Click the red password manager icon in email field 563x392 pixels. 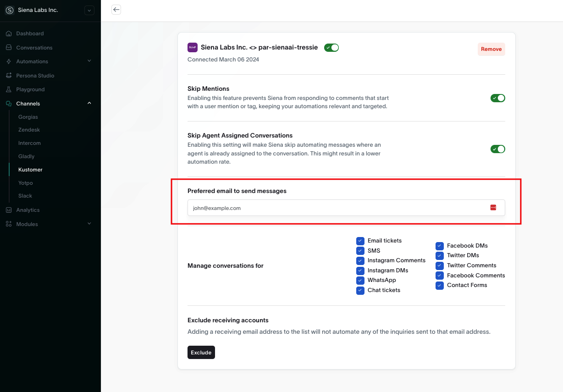[493, 208]
